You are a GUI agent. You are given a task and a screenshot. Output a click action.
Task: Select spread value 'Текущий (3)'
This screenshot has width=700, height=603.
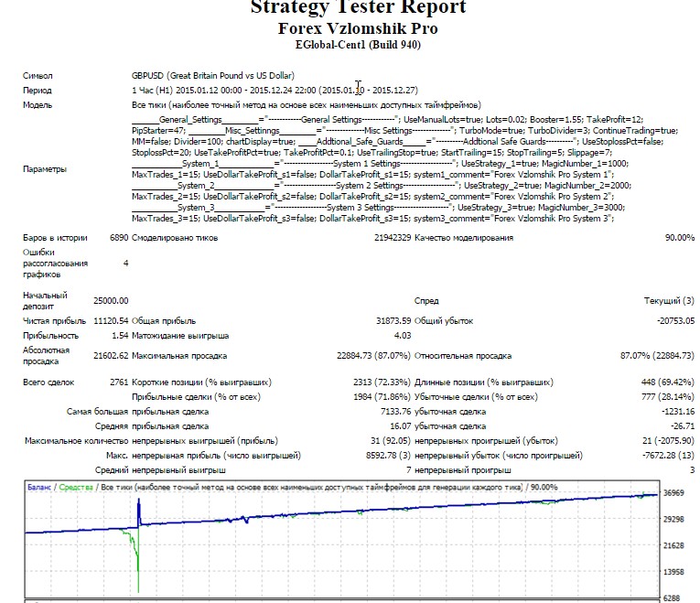point(669,301)
